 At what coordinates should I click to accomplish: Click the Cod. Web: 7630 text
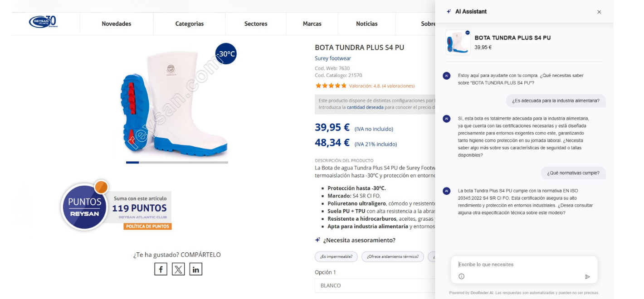[x=332, y=68]
